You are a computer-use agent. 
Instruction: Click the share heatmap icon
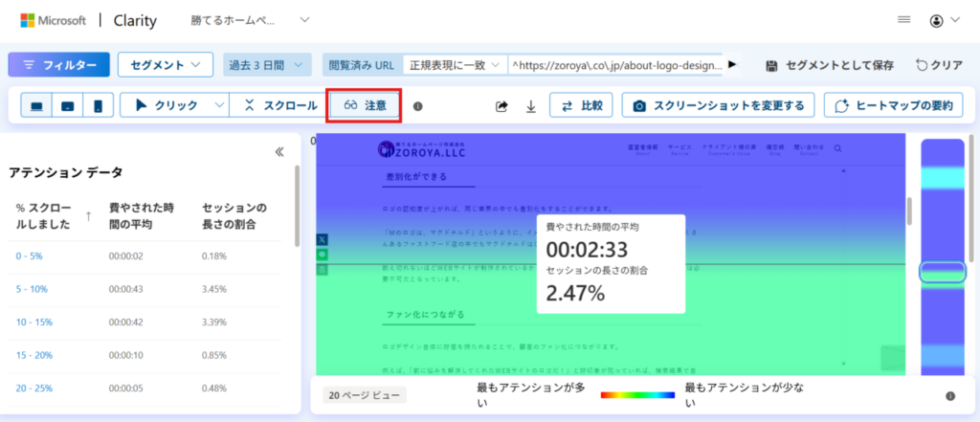coord(501,106)
